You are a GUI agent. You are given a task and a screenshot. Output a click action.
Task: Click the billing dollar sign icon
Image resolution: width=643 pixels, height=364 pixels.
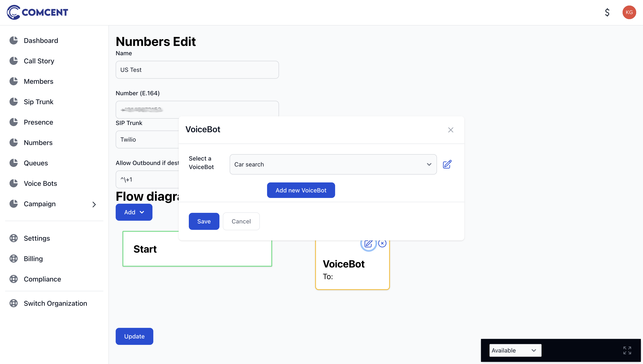point(607,12)
